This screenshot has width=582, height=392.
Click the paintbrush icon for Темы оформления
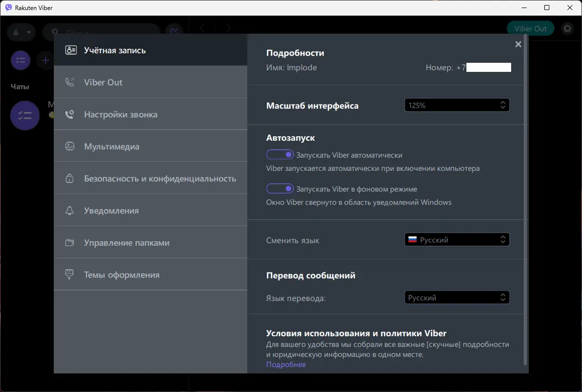[x=70, y=274]
